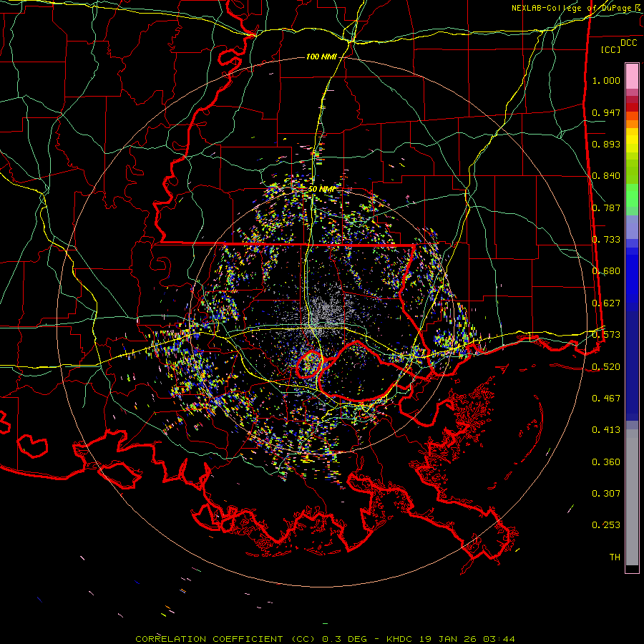
Task: Click the 19 JAN 26 date text
Action: click(x=448, y=639)
